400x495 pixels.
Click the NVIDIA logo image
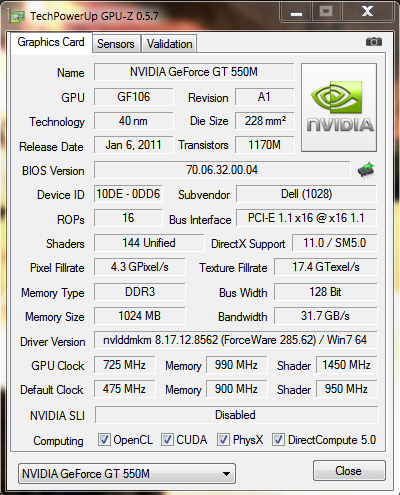(x=339, y=107)
